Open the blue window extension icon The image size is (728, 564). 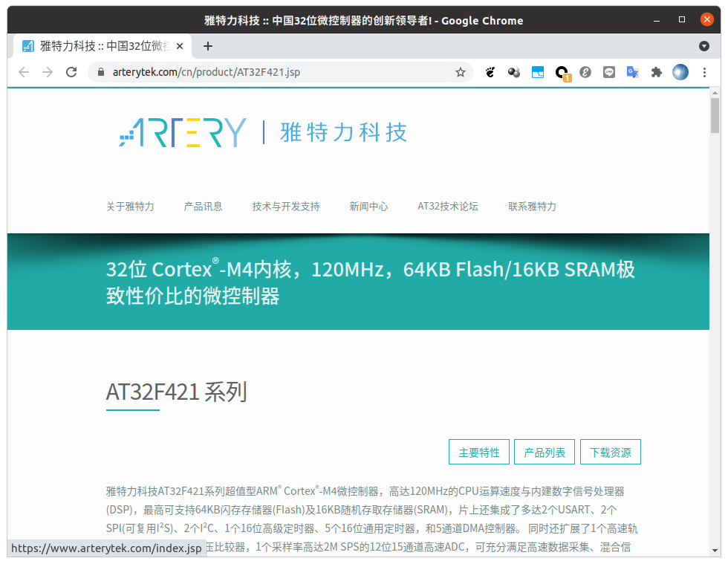[538, 72]
